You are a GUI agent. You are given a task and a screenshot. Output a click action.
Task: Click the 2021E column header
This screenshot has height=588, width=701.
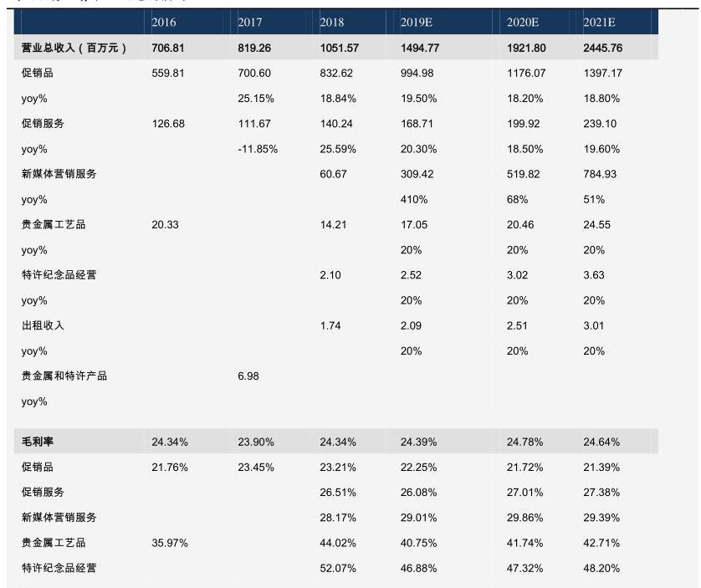(600, 23)
